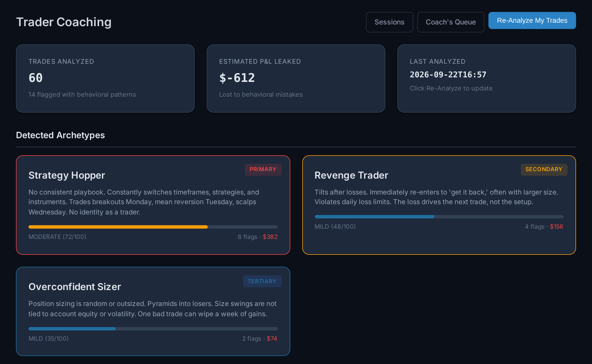Click the Trader Coaching page title

coord(64,22)
